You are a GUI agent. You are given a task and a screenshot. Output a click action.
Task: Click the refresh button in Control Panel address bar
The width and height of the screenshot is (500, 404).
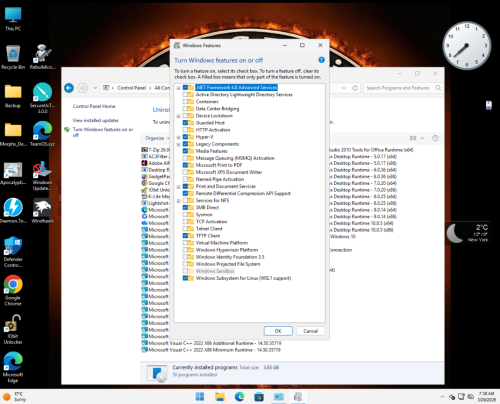[x=355, y=88]
